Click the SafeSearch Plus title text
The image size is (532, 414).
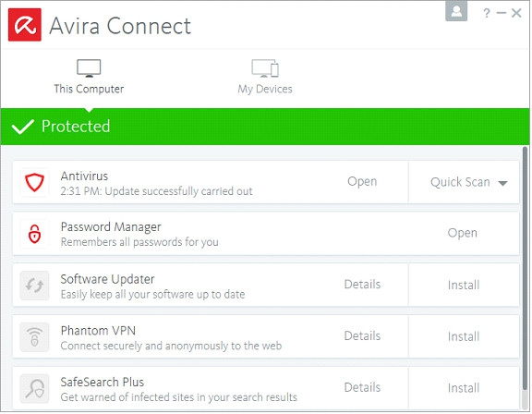[103, 383]
